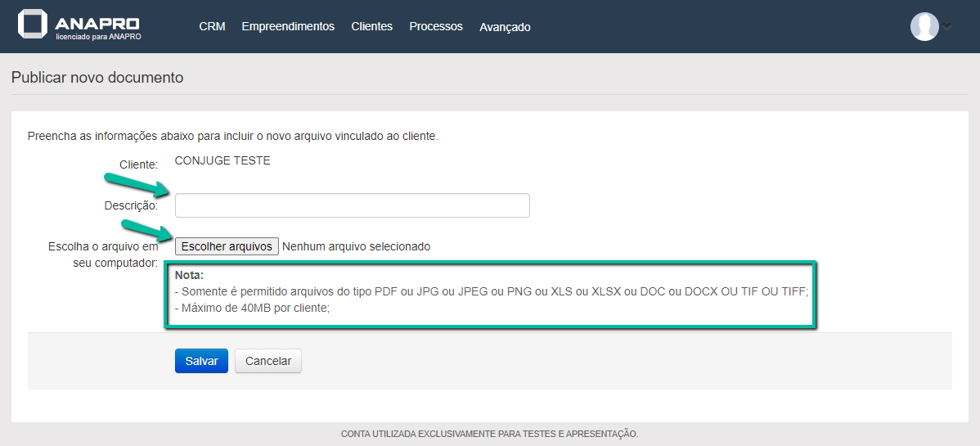The width and height of the screenshot is (980, 446).
Task: Click the 'Escolha o arquivo em seu computador' label
Action: click(103, 255)
